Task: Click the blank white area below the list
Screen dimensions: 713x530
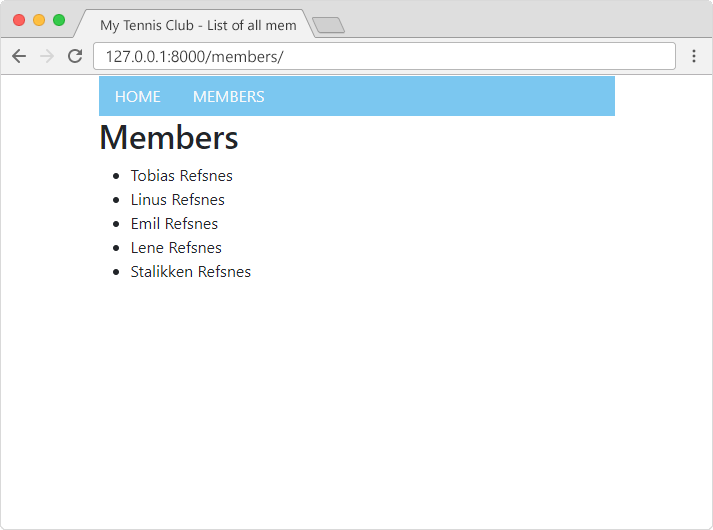Action: [x=356, y=400]
